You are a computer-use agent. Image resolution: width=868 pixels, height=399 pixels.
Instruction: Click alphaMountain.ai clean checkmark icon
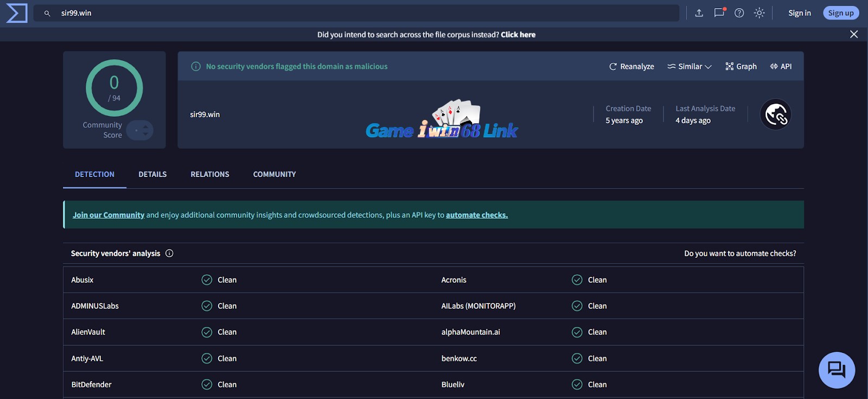coord(577,332)
